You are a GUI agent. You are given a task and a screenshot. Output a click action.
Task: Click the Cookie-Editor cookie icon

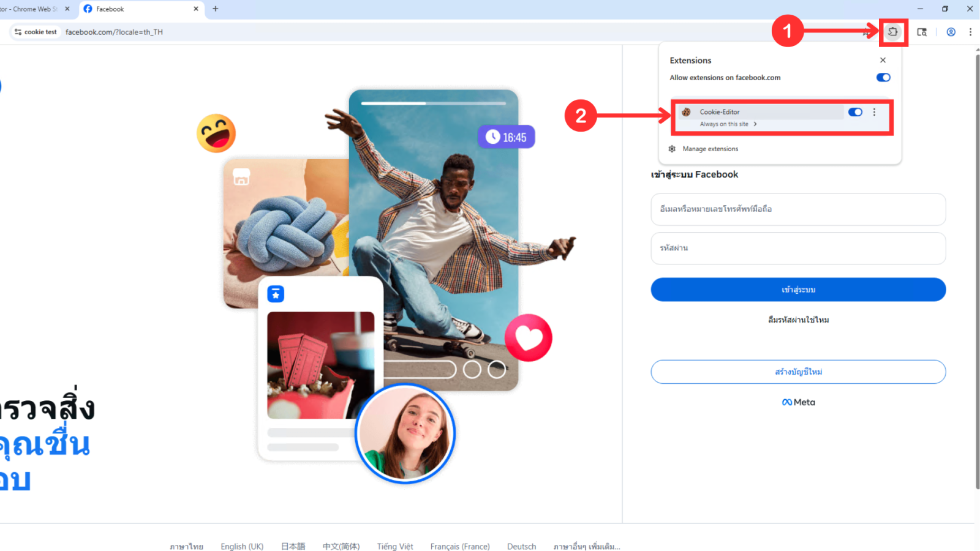click(x=686, y=112)
